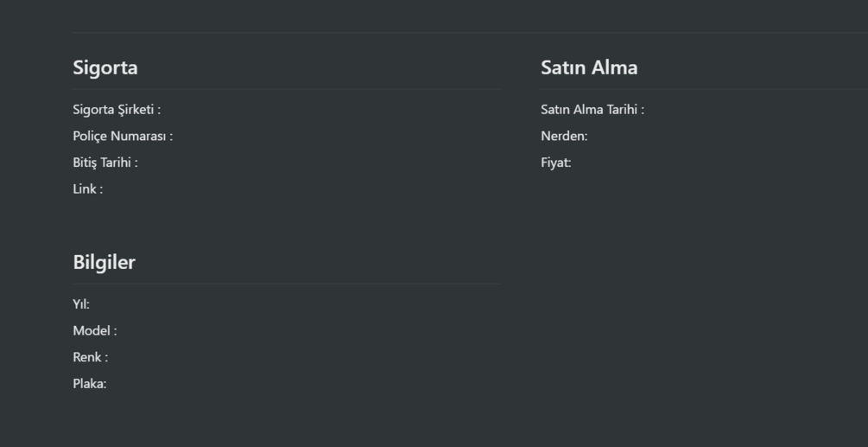Click the Model label
Viewport: 868px width, 447px height.
coord(95,330)
